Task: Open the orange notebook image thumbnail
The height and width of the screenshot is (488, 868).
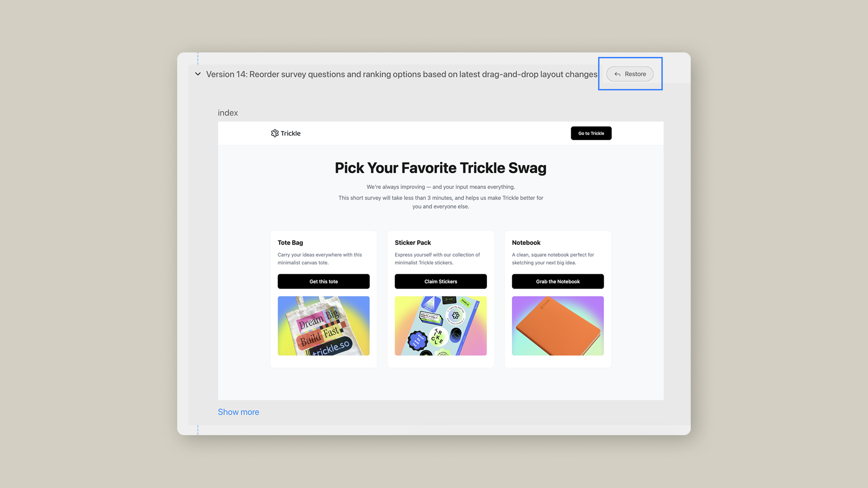Action: [x=557, y=326]
